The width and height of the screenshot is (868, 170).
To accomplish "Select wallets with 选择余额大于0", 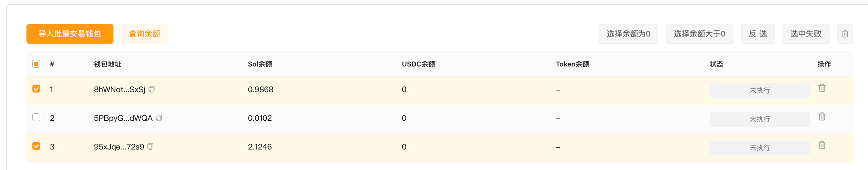I will 699,34.
